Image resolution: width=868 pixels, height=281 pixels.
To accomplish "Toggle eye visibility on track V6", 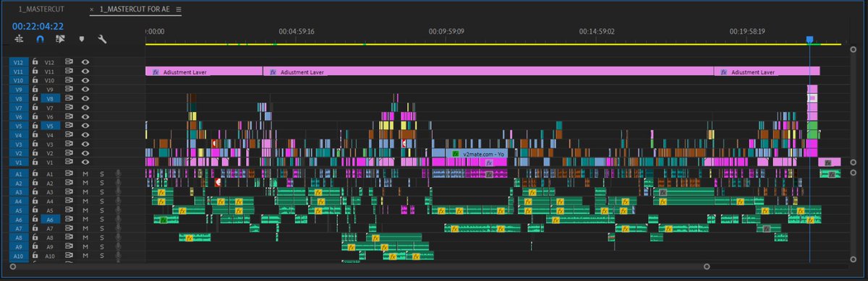I will click(85, 116).
